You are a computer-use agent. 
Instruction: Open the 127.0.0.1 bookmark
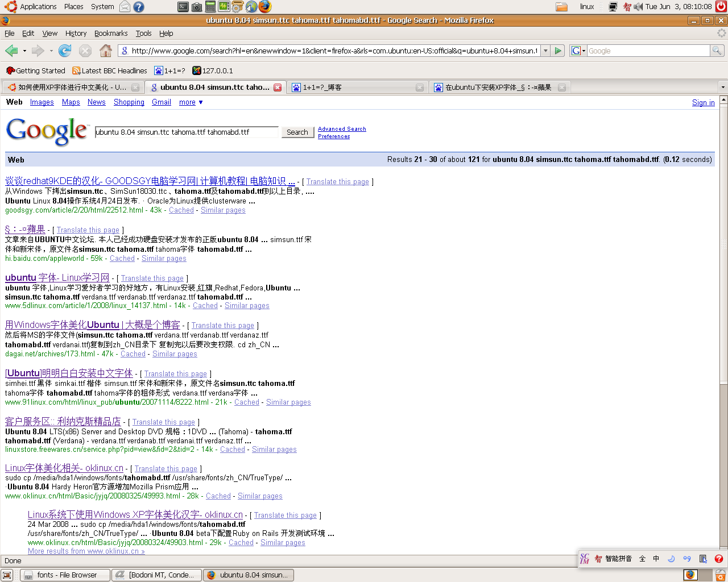(x=213, y=71)
